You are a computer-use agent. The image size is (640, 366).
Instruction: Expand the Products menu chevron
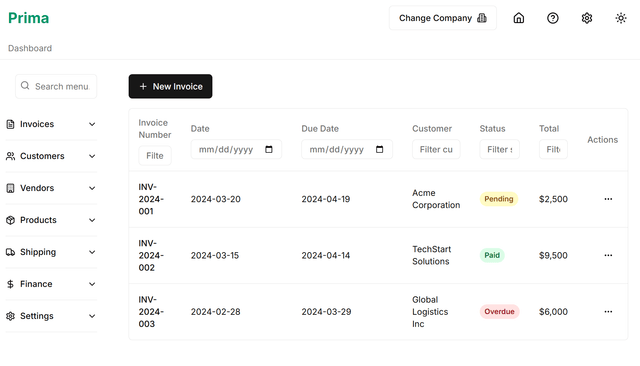[x=92, y=220]
